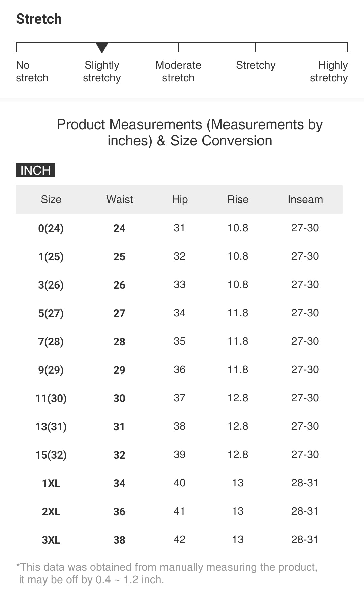Click the 28-31 inseam value for 2XL
Screen dimensions: 364x595
[305, 511]
